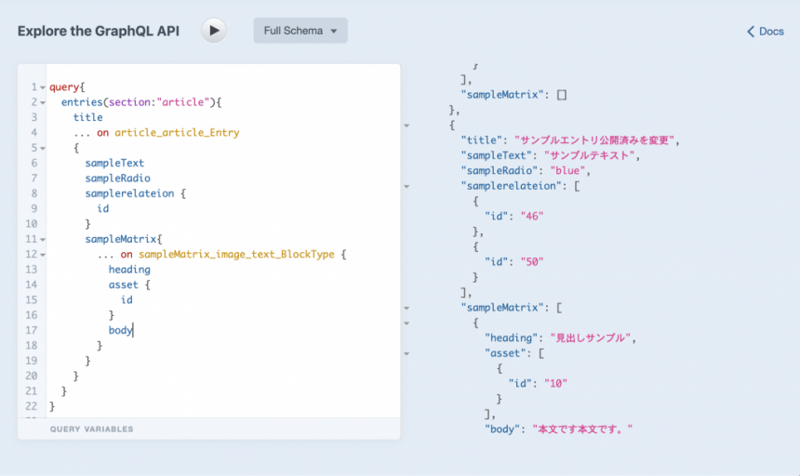Click the left chevron beside Docs
The image size is (800, 476).
751,31
